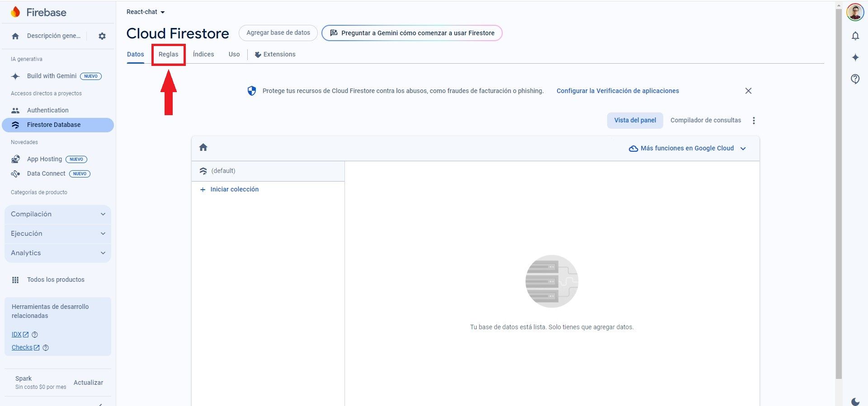Screen dimensions: 868x406
Task: Click the home icon in data panel breadcrumb
Action: point(203,147)
